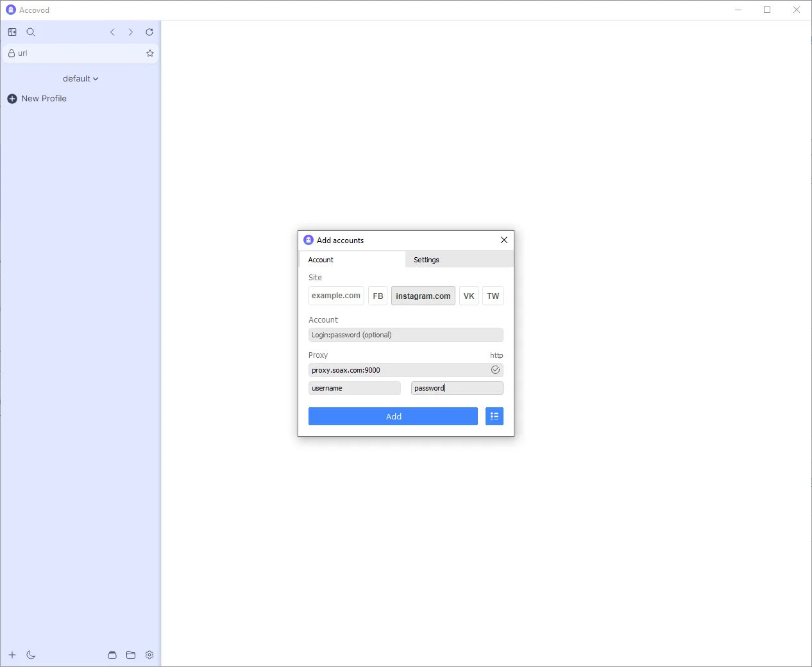Open settings gear in sidebar footer
Image resolution: width=812 pixels, height=667 pixels.
pos(149,655)
